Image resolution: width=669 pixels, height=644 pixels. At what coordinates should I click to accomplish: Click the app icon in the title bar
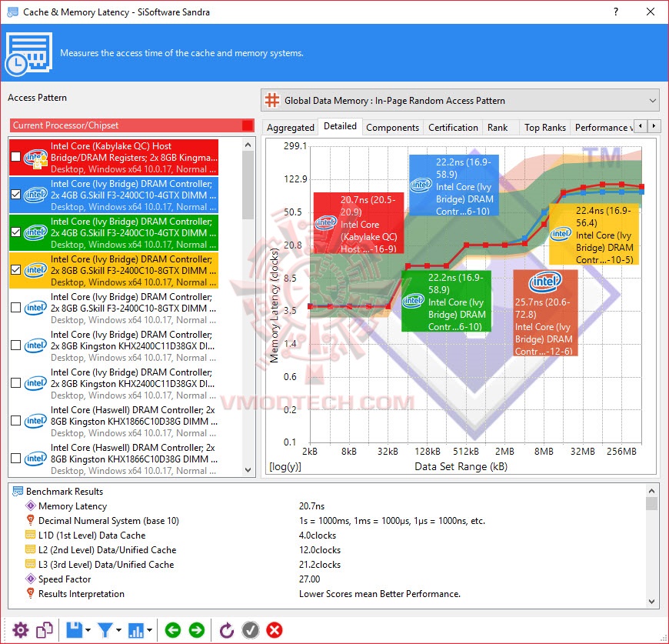click(13, 12)
